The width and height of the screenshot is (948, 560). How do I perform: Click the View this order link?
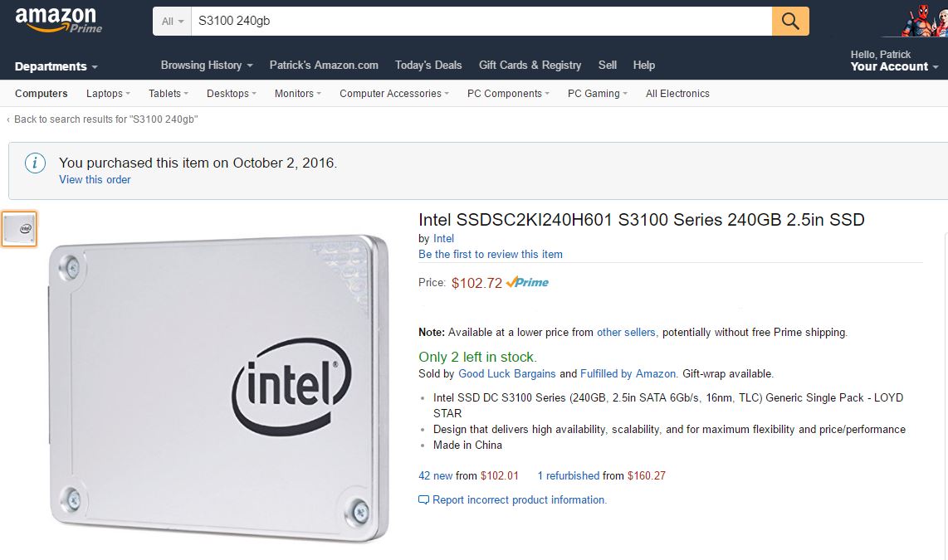coord(95,179)
